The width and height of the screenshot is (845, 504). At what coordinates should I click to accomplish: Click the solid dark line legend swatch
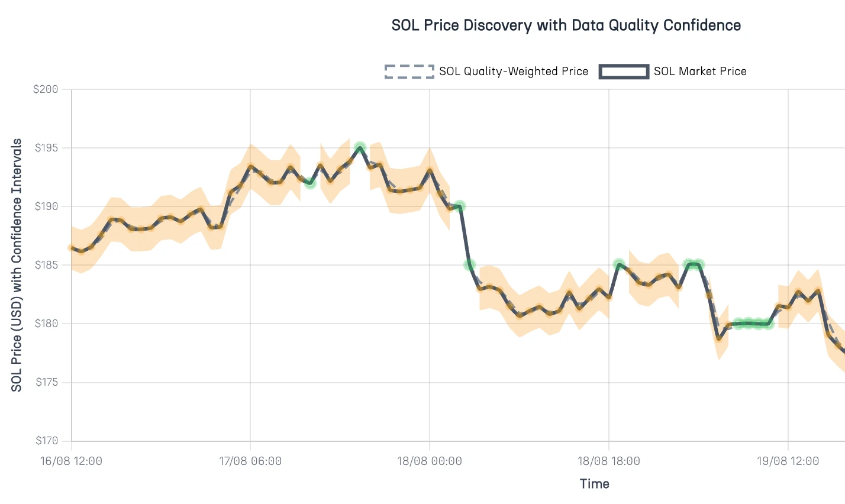tap(624, 72)
